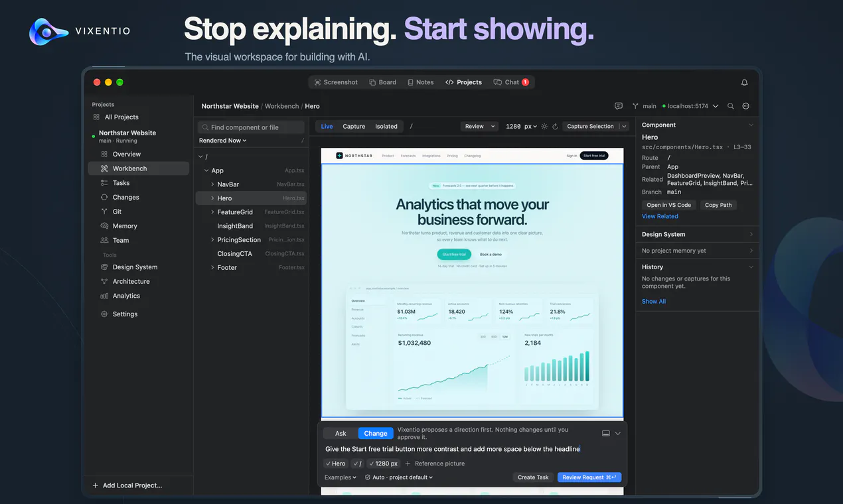
Task: Open the Review dropdown
Action: click(x=479, y=126)
